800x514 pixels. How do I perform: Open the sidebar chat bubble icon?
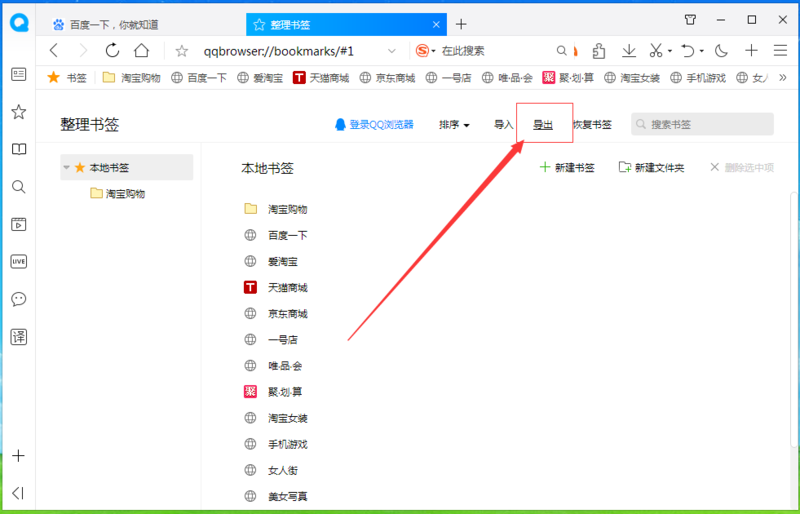(19, 299)
